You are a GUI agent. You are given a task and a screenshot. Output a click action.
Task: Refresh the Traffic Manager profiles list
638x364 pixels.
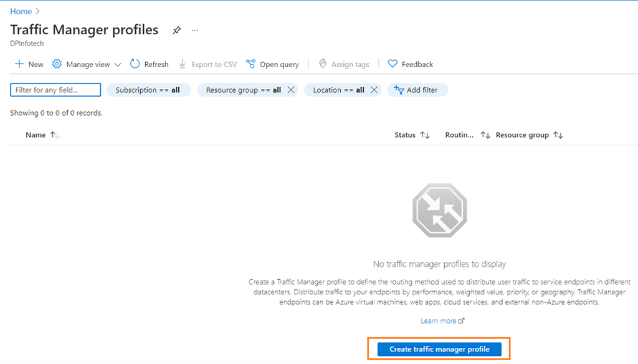[149, 63]
